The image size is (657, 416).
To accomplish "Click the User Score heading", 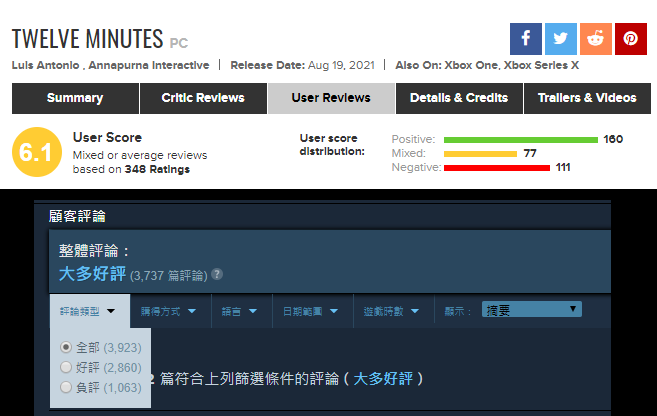I will [x=107, y=137].
